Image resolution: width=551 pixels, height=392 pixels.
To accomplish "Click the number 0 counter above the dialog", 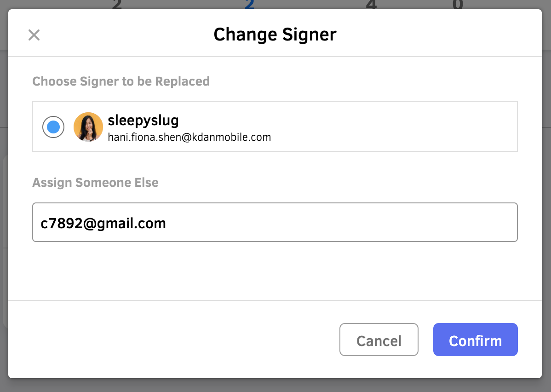I will [458, 5].
